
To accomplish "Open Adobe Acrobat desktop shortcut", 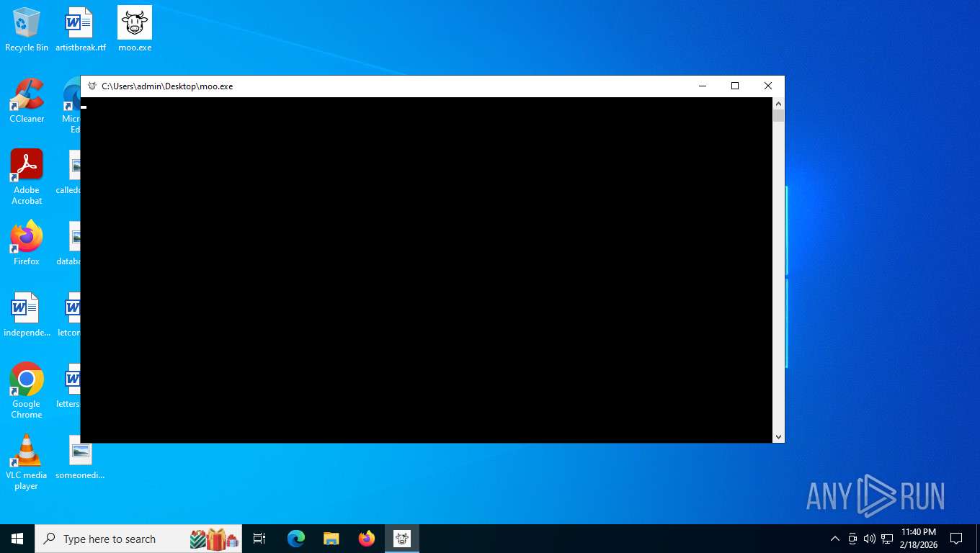I will (27, 176).
